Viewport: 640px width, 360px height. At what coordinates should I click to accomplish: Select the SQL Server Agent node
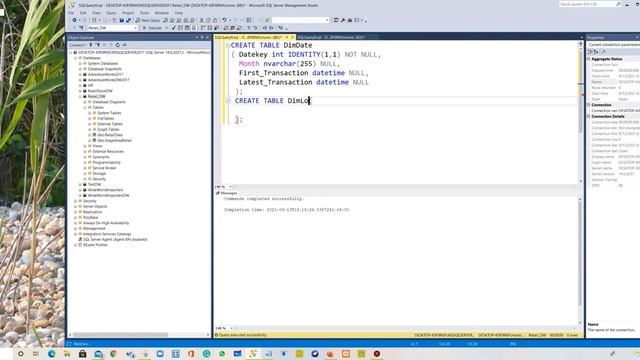115,240
